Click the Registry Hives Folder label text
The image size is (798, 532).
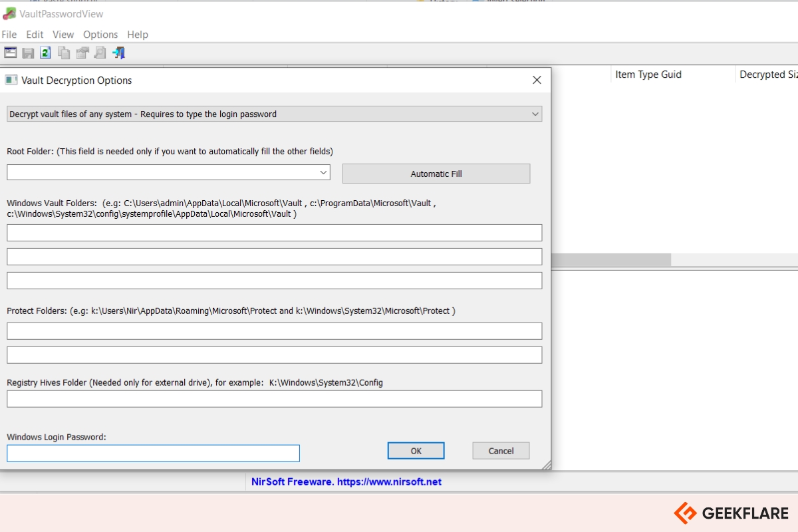[195, 383]
